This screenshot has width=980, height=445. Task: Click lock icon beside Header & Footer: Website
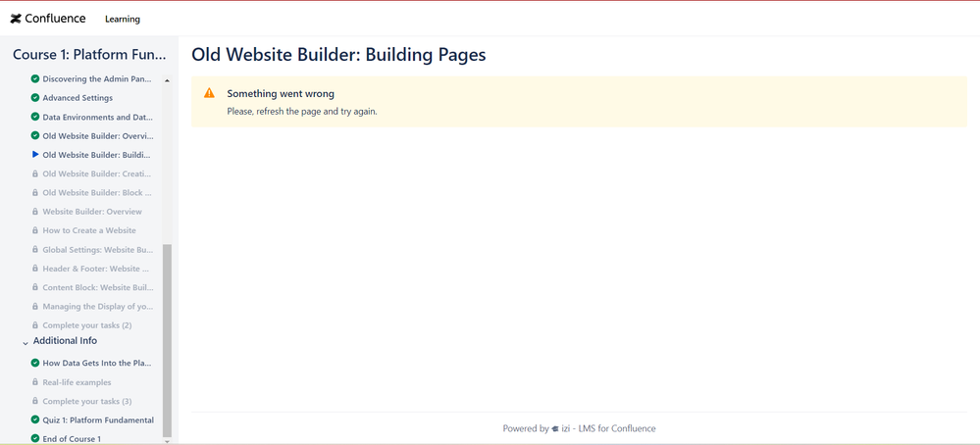(35, 269)
